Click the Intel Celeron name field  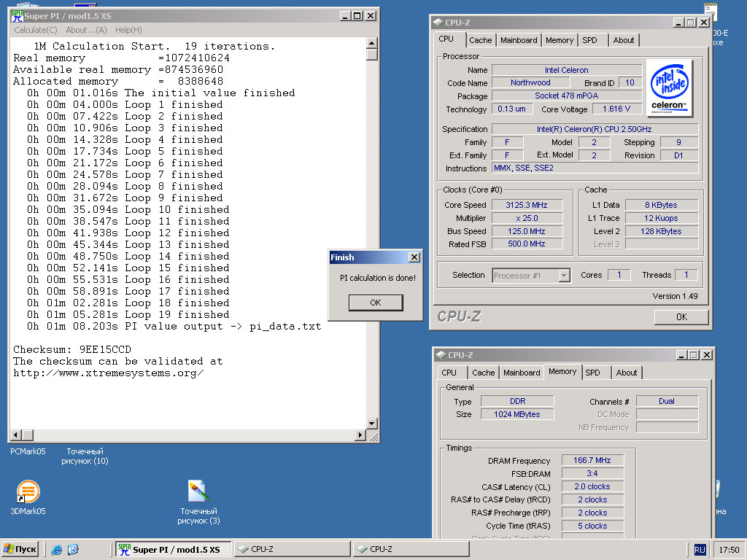[566, 70]
